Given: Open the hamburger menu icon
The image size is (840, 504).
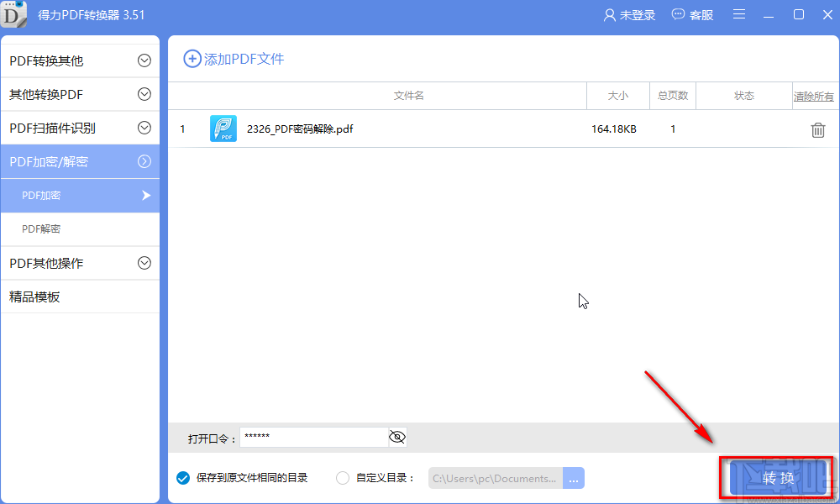Looking at the screenshot, I should [x=740, y=13].
